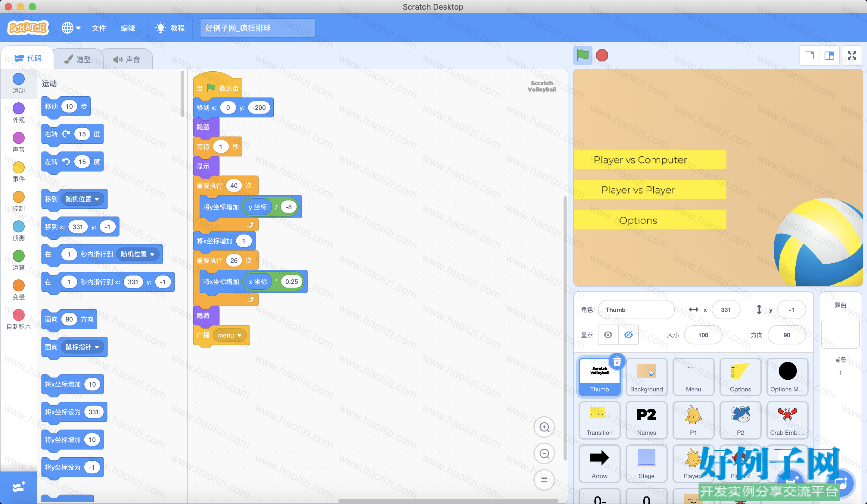The image size is (867, 504).
Task: Open the 文件 menu
Action: 99,28
